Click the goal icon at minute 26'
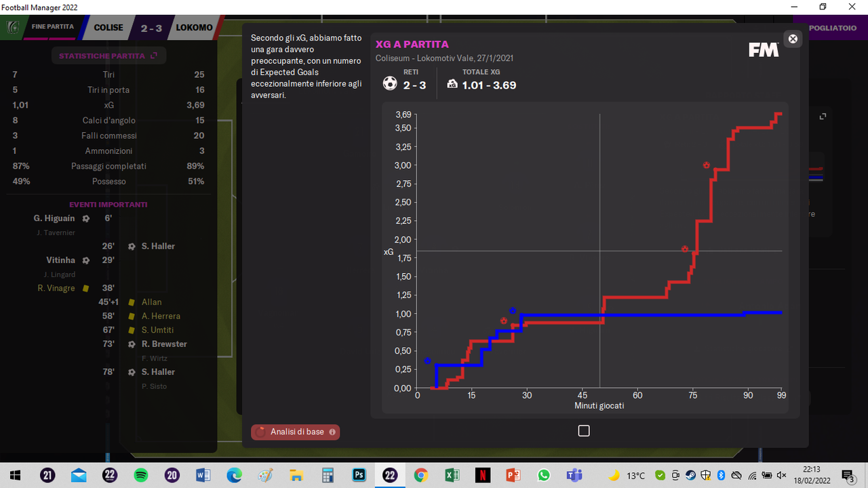The image size is (868, 488). [132, 247]
